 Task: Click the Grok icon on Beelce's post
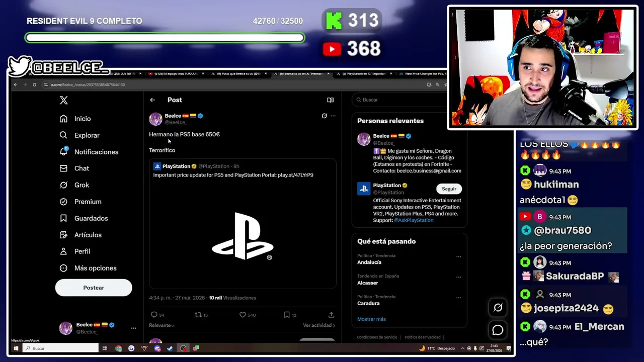click(x=324, y=116)
